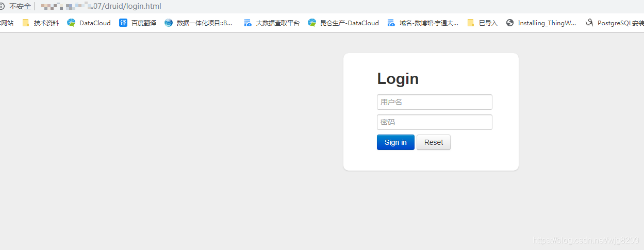Open the 技术资料 bookmark folder

41,23
